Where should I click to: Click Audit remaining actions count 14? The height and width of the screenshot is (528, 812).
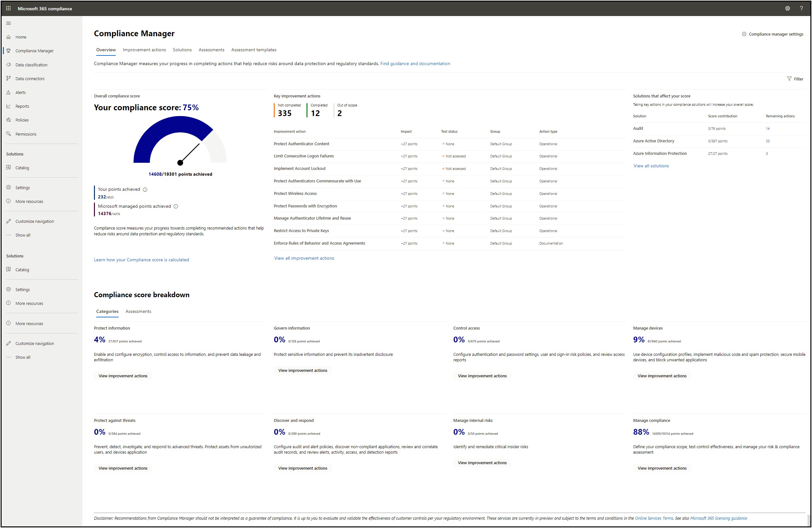tap(768, 129)
